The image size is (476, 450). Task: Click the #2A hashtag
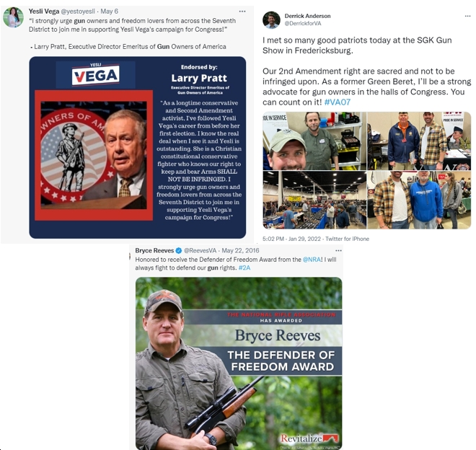[244, 268]
